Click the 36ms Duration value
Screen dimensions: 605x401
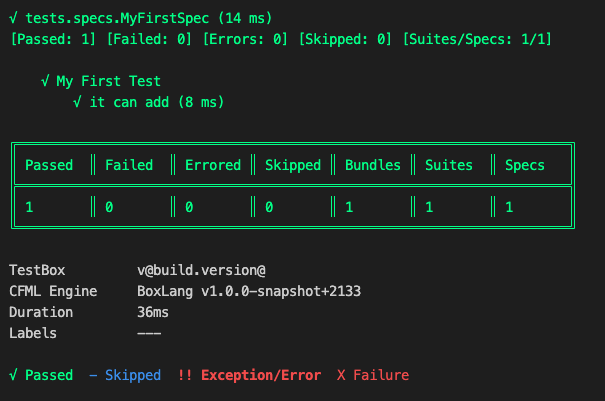click(153, 312)
